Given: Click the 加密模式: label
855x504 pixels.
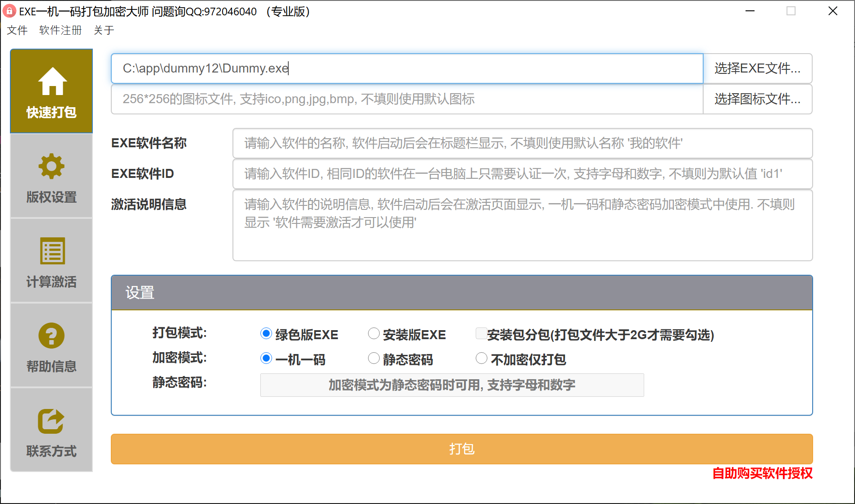Looking at the screenshot, I should pyautogui.click(x=179, y=358).
